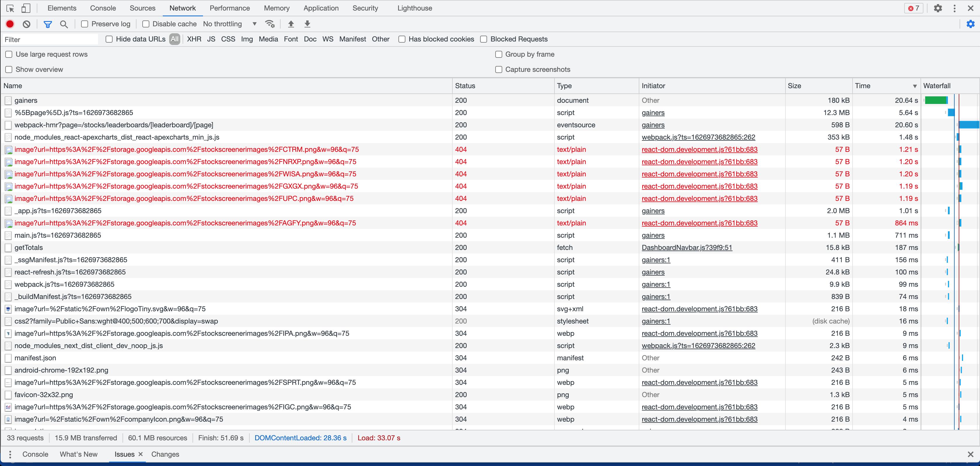Check the Disable cache option
The width and height of the screenshot is (980, 466).
point(146,24)
